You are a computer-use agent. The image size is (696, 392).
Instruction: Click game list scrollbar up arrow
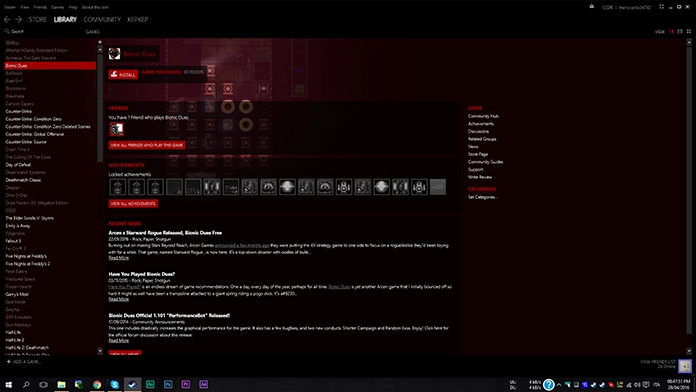tap(100, 50)
